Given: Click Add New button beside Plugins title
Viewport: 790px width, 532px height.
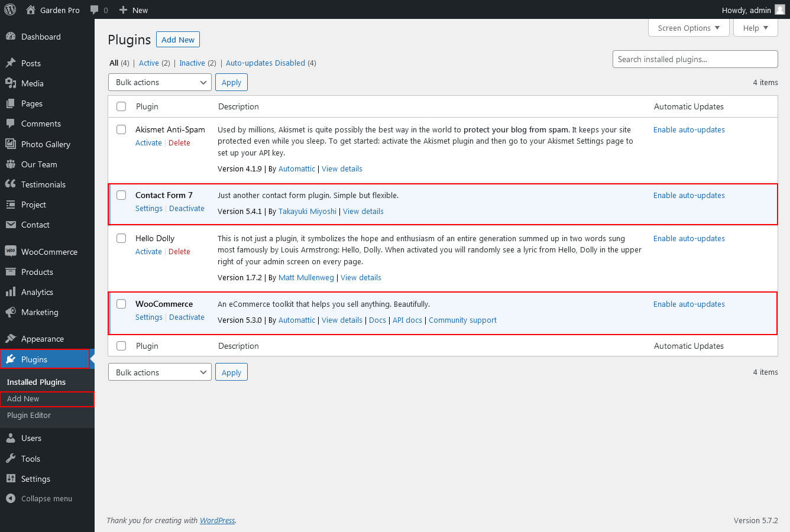Looking at the screenshot, I should (178, 40).
